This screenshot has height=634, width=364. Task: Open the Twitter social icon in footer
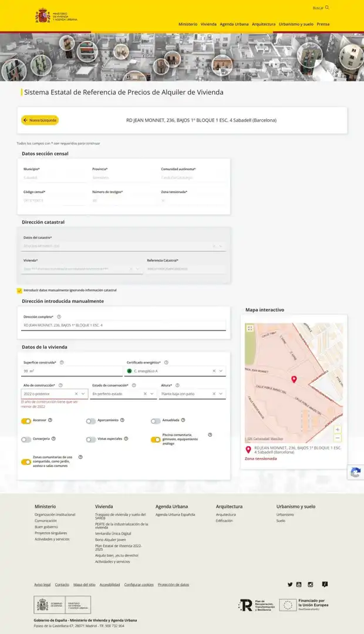(290, 584)
